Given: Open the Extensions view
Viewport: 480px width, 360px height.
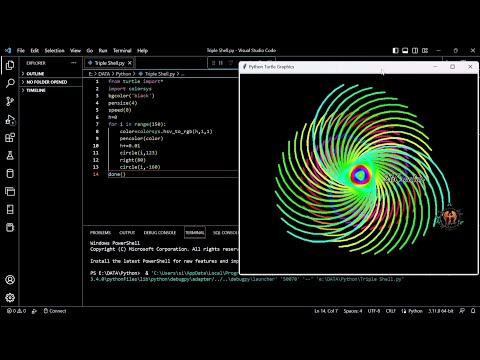Looking at the screenshot, I should tap(10, 137).
